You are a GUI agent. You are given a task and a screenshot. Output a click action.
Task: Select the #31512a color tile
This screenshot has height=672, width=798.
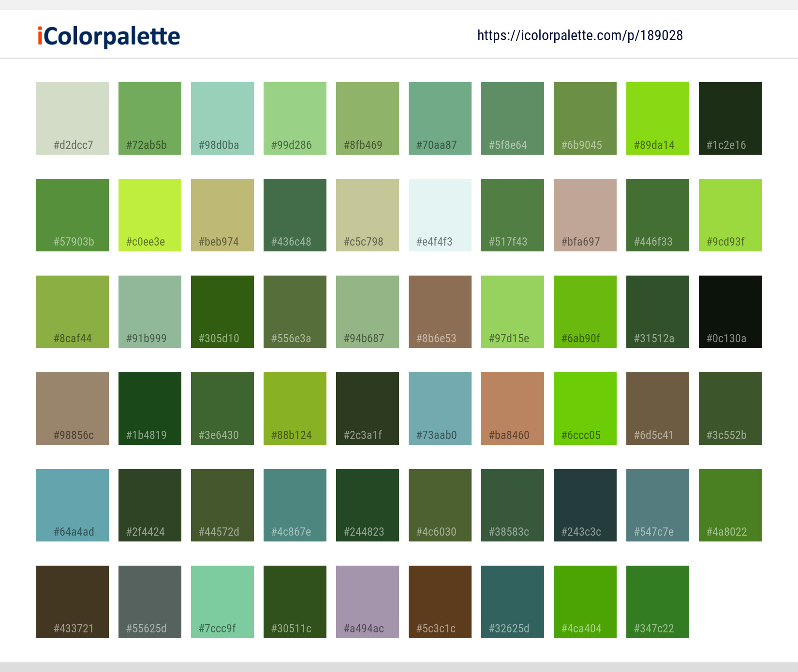[658, 312]
